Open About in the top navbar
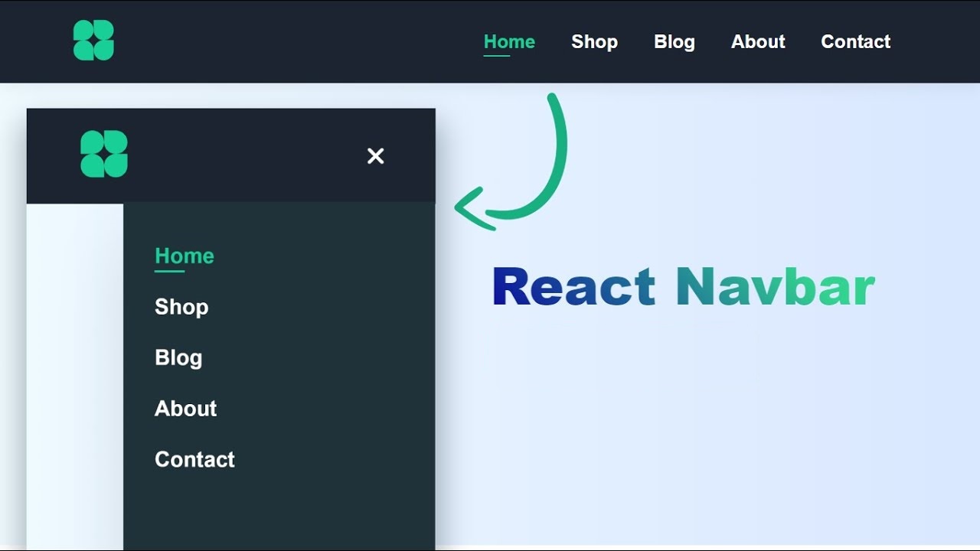Screen dimensions: 980x551 tap(758, 42)
